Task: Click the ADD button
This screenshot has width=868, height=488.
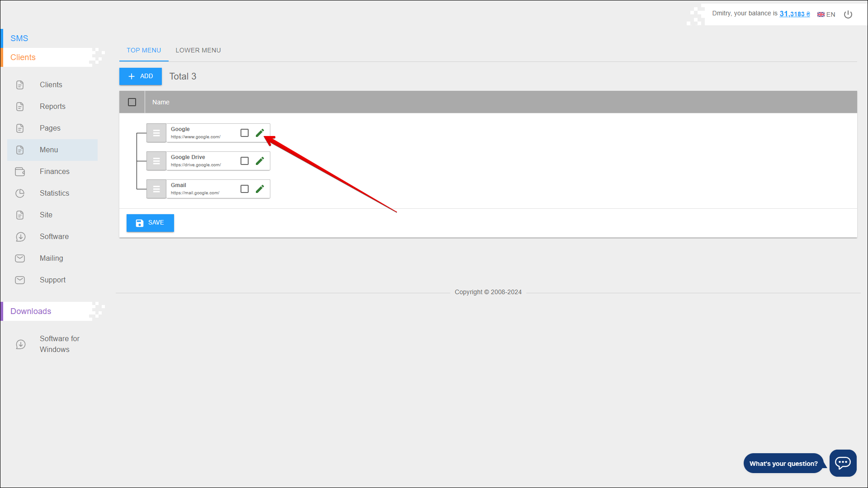Action: pos(141,76)
